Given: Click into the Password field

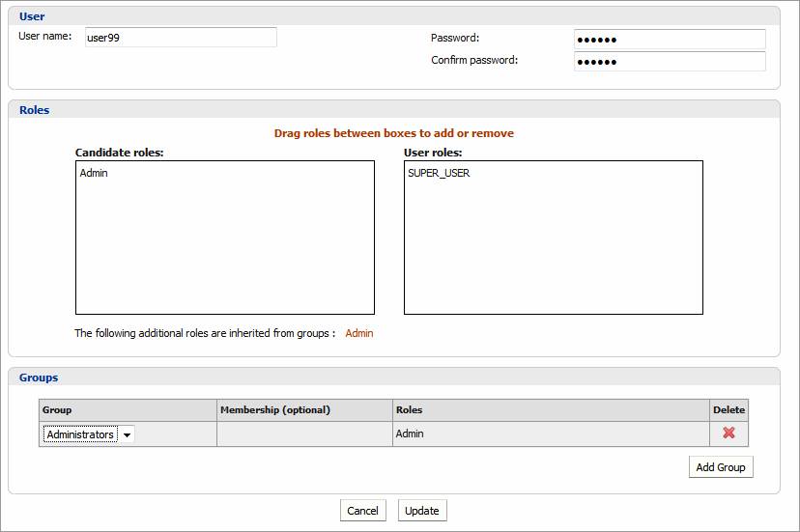Looking at the screenshot, I should pos(669,40).
